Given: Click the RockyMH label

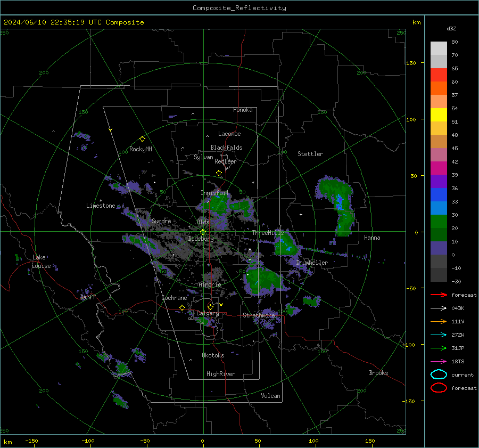Looking at the screenshot, I should click(x=141, y=149).
